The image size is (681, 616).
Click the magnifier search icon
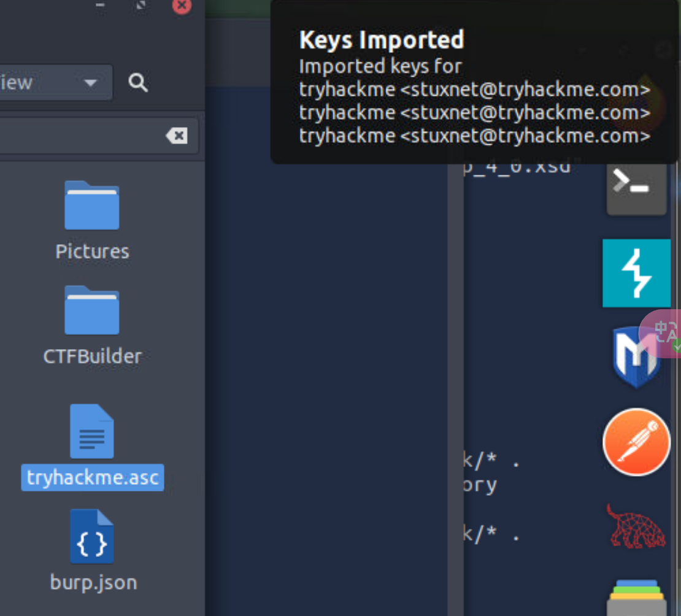pos(138,82)
